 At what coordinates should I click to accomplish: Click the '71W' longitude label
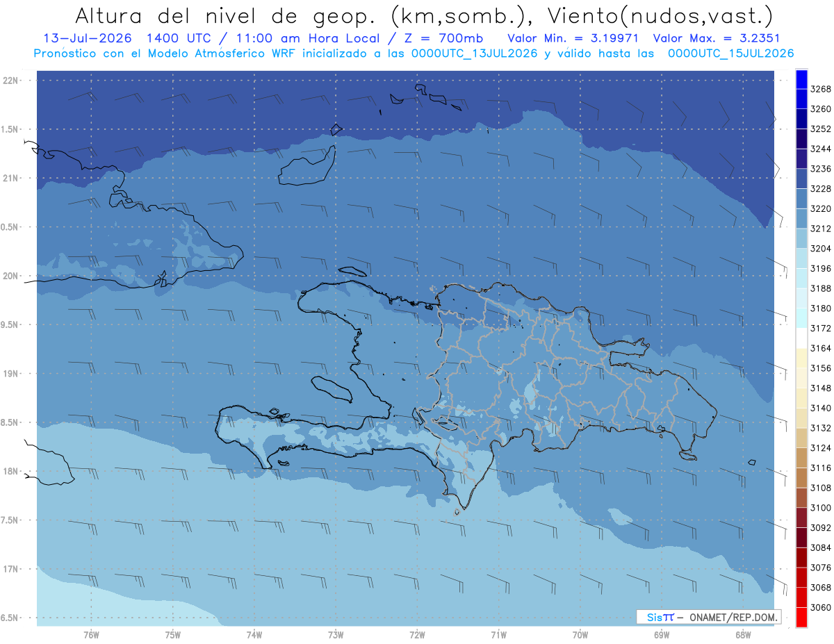[x=498, y=635]
